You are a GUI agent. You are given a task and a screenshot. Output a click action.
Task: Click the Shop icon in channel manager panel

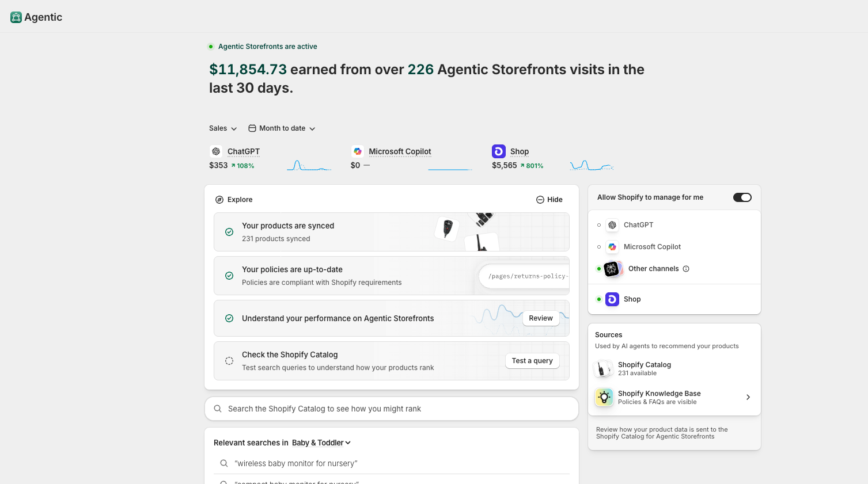(x=612, y=299)
